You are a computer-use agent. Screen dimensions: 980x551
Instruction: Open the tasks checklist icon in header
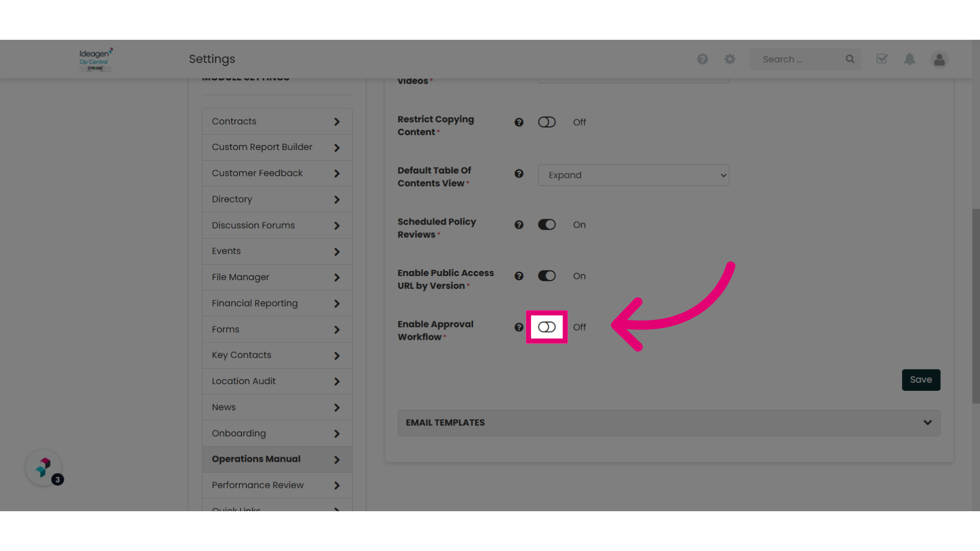pyautogui.click(x=882, y=59)
